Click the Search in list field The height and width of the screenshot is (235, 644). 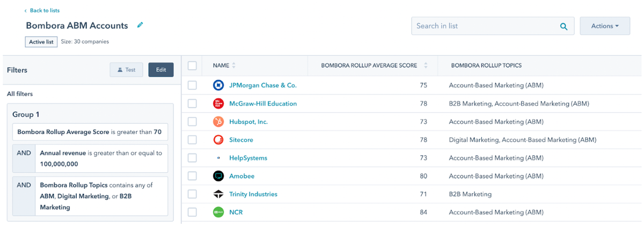pos(493,26)
